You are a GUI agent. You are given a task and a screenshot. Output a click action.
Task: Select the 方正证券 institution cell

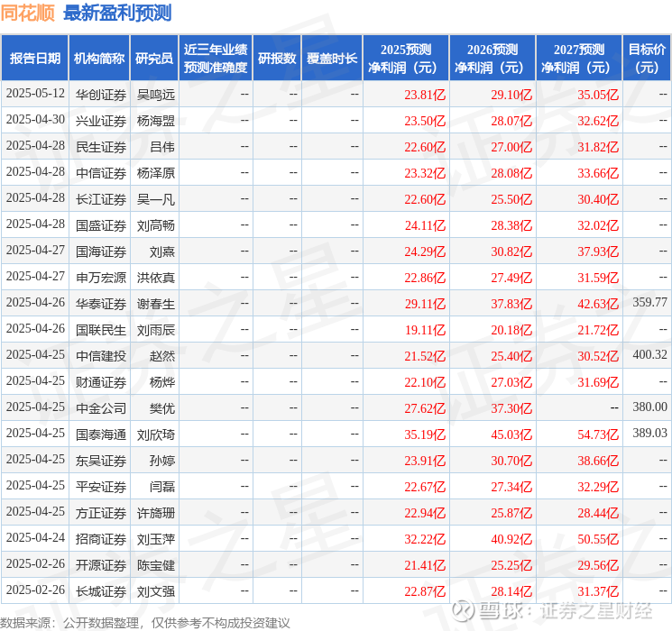(x=101, y=513)
